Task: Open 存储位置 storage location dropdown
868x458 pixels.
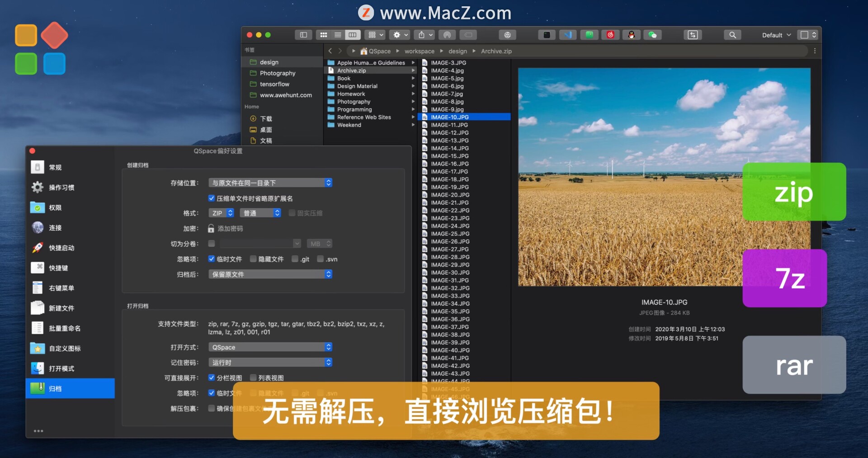Action: click(x=270, y=182)
